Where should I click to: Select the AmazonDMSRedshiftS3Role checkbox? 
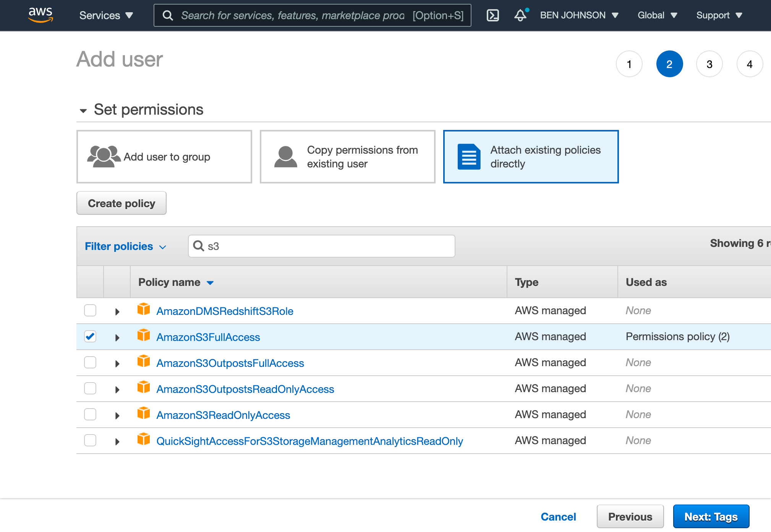90,310
